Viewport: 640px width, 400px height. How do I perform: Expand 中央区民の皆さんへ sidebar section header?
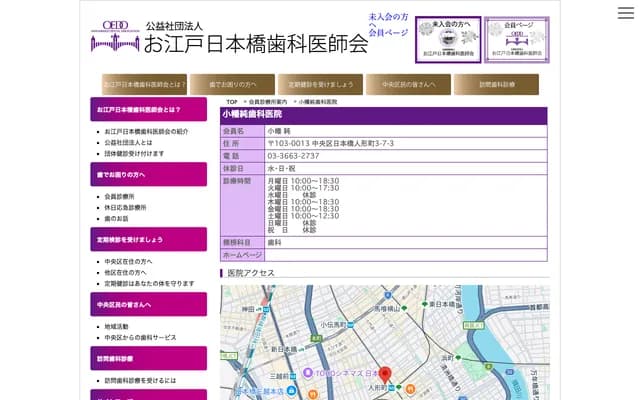click(148, 304)
